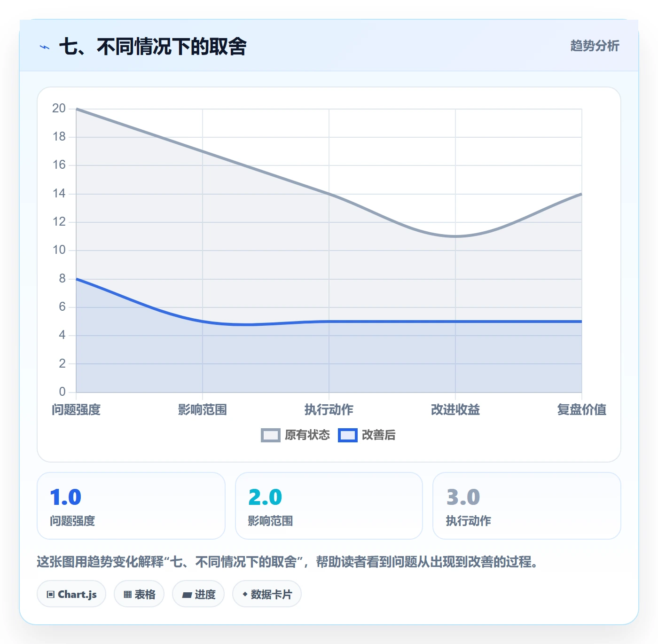Click the diamond icon in the 数据卡片 chip
Viewport: 658px width, 644px height.
[245, 594]
